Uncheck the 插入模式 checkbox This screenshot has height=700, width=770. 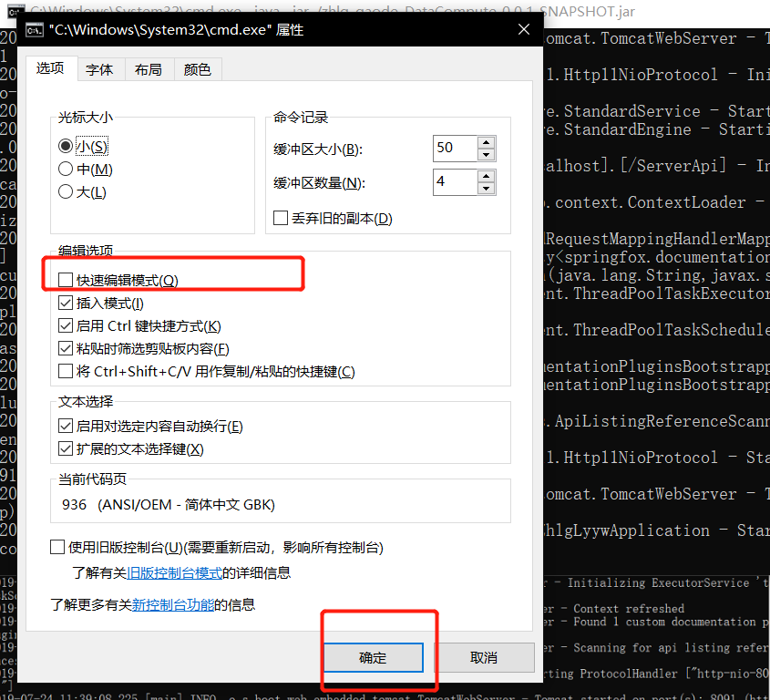(x=66, y=303)
